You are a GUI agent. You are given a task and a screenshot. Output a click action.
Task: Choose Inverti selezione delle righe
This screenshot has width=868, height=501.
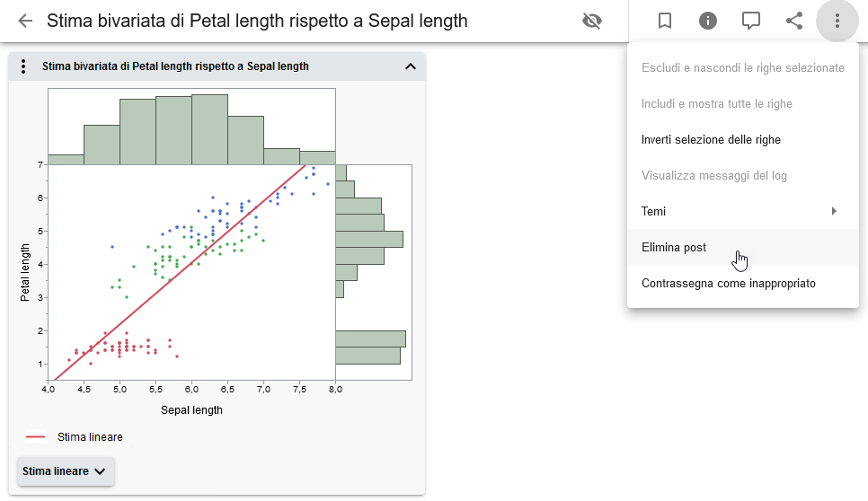click(711, 139)
